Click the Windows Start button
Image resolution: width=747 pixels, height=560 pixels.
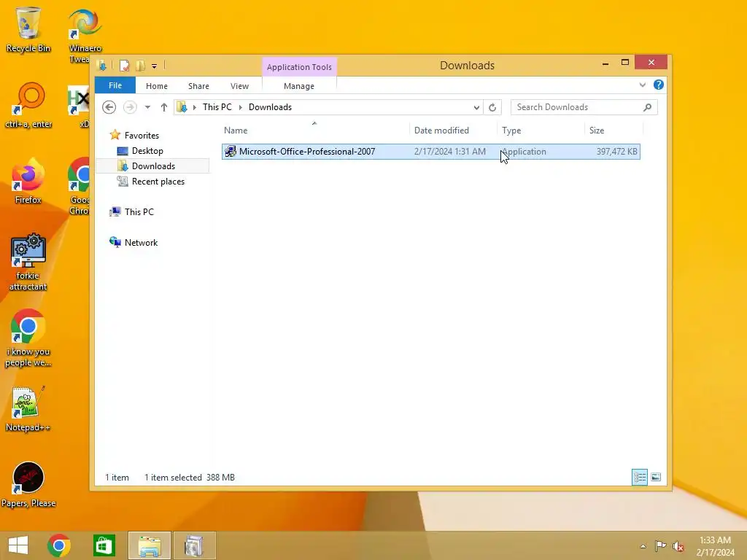pos(18,545)
